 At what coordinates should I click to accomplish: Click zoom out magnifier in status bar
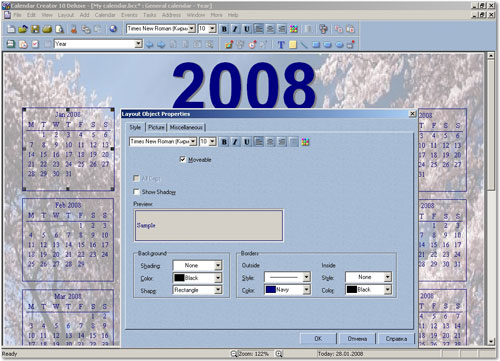[234, 354]
